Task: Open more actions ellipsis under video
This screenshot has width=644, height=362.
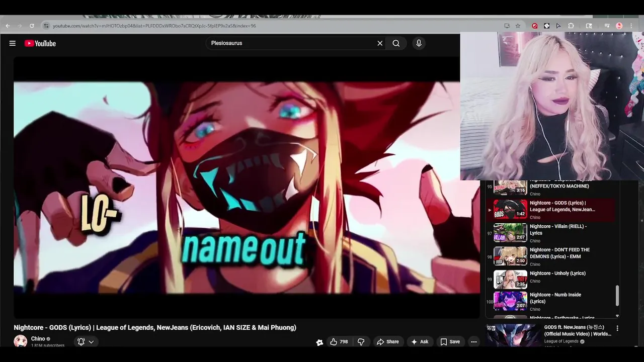Action: [473, 341]
